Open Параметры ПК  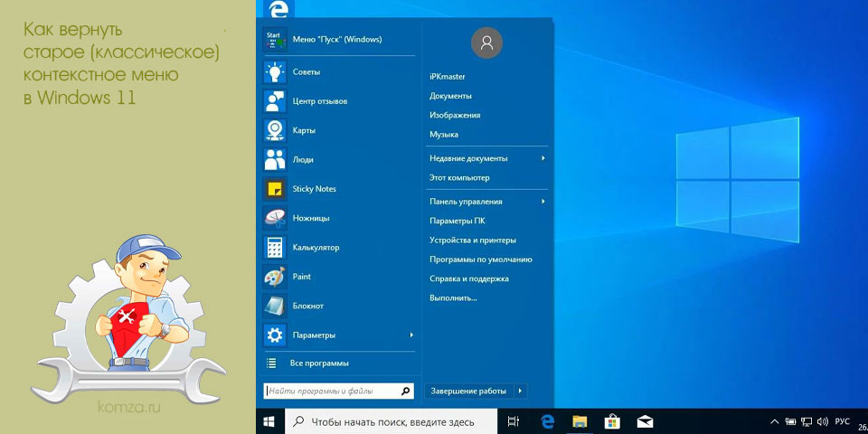(458, 221)
